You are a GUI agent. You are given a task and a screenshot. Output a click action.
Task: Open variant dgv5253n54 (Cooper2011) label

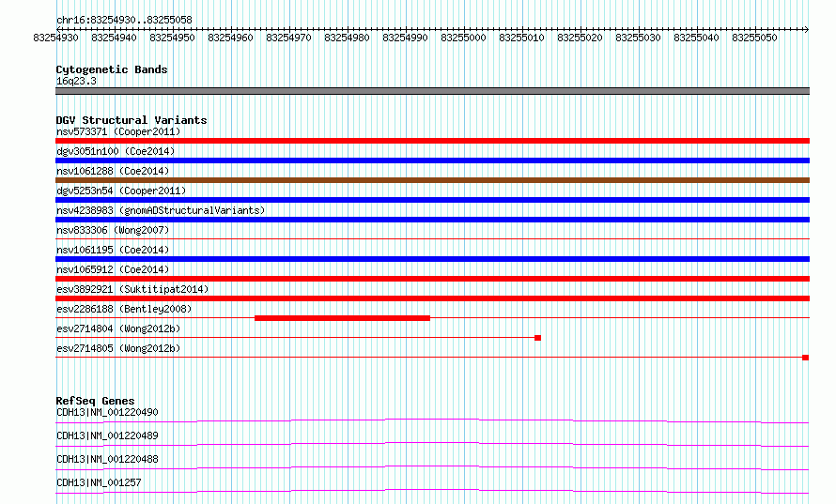pos(121,191)
